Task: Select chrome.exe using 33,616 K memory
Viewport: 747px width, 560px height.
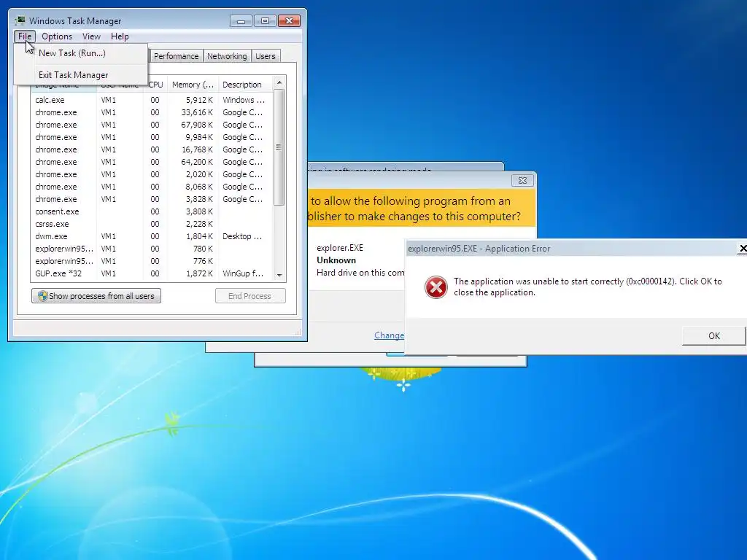Action: click(152, 112)
